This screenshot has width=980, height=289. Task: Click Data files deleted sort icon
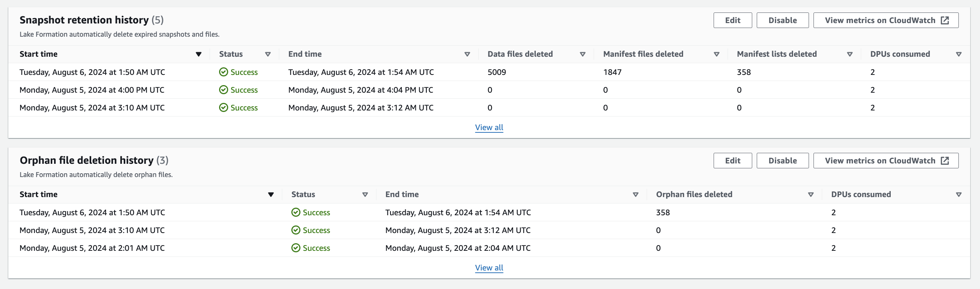point(582,54)
